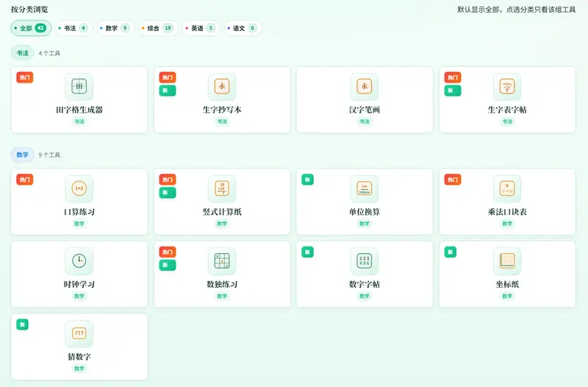The width and height of the screenshot is (588, 387).
Task: Click the 热门 badge on 乘法口诀表
Action: pyautogui.click(x=453, y=180)
